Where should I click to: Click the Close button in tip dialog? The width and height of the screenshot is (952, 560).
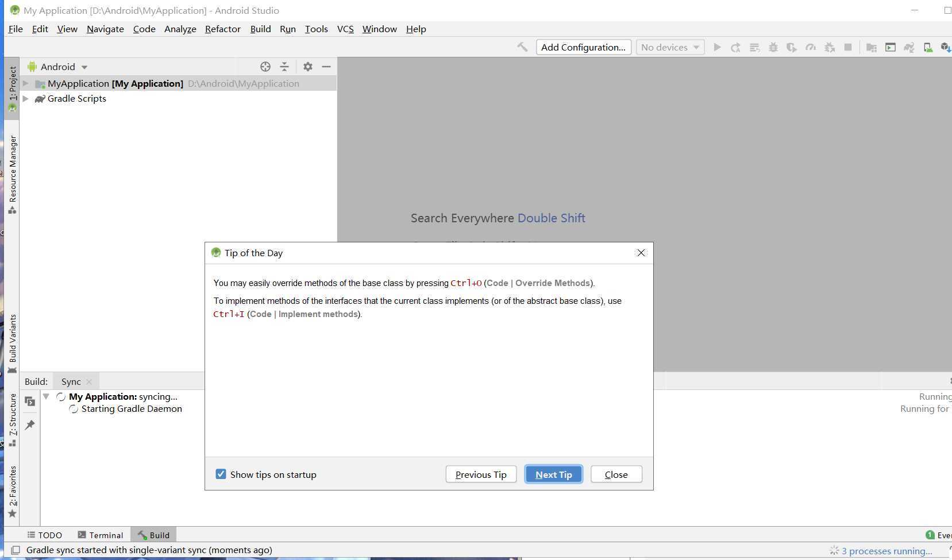616,474
